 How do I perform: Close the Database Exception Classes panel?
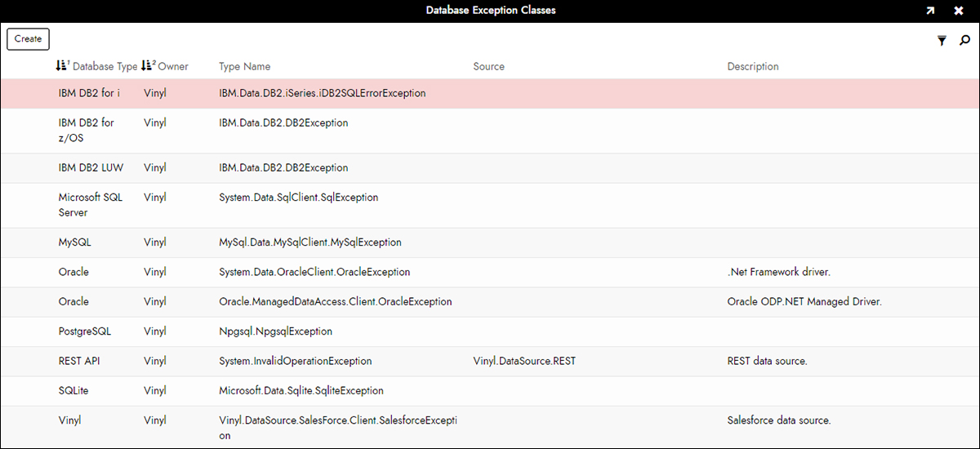click(x=958, y=11)
